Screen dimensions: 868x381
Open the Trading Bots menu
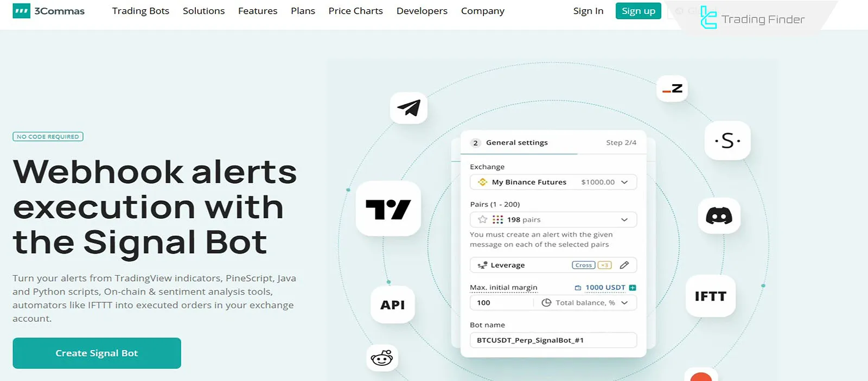(141, 11)
